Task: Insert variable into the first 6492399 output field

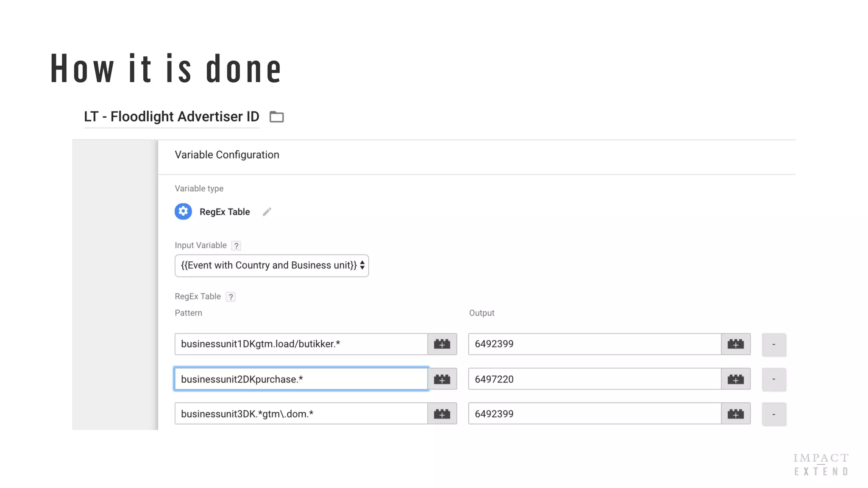Action: [x=736, y=344]
